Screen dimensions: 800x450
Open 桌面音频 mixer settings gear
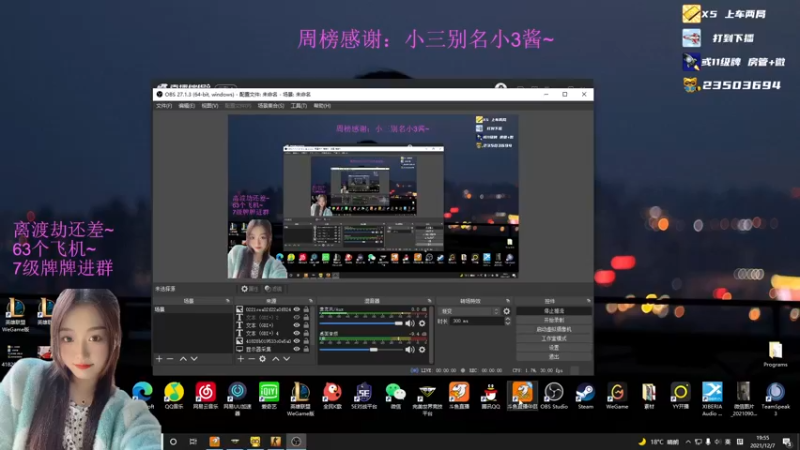[422, 349]
